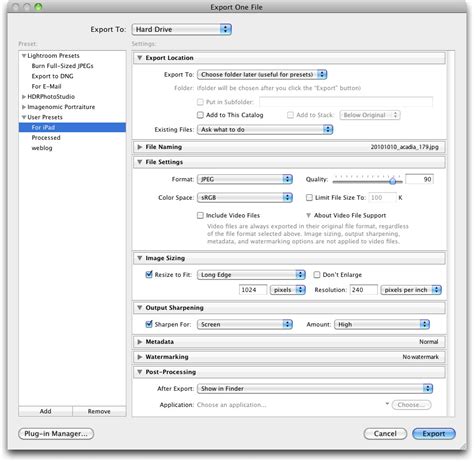Collapse the Export Location section triangle
Viewport: 474px width, 462px height.
140,58
